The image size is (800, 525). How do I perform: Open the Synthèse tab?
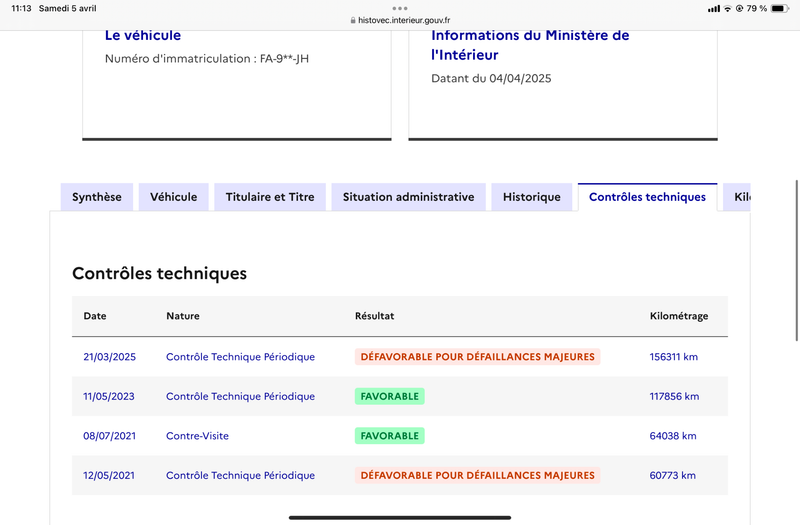click(x=97, y=197)
